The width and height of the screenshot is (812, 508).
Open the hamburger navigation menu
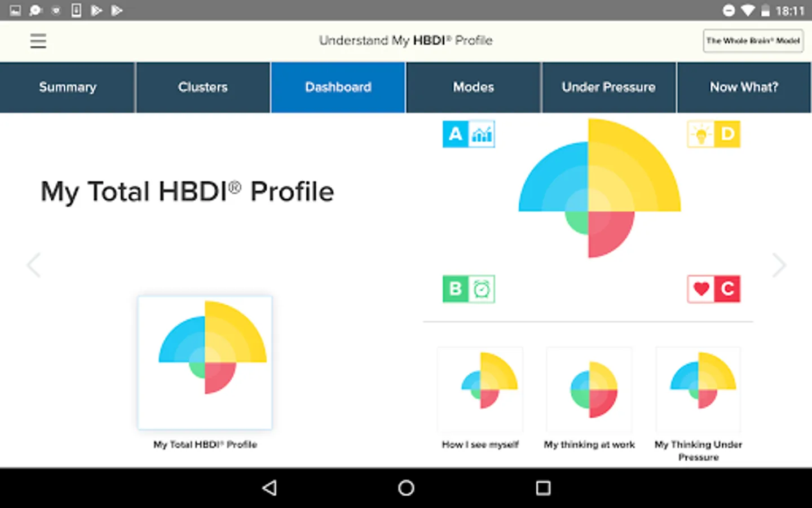38,41
